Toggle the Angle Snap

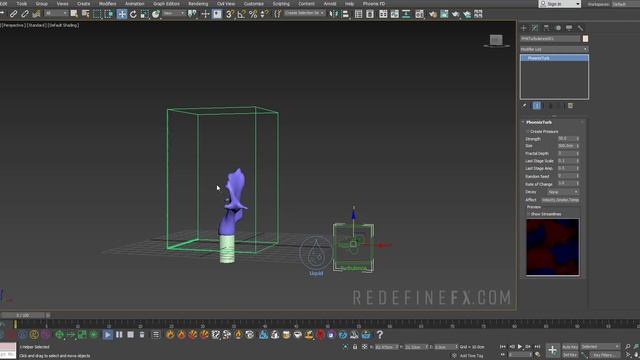coord(241,14)
